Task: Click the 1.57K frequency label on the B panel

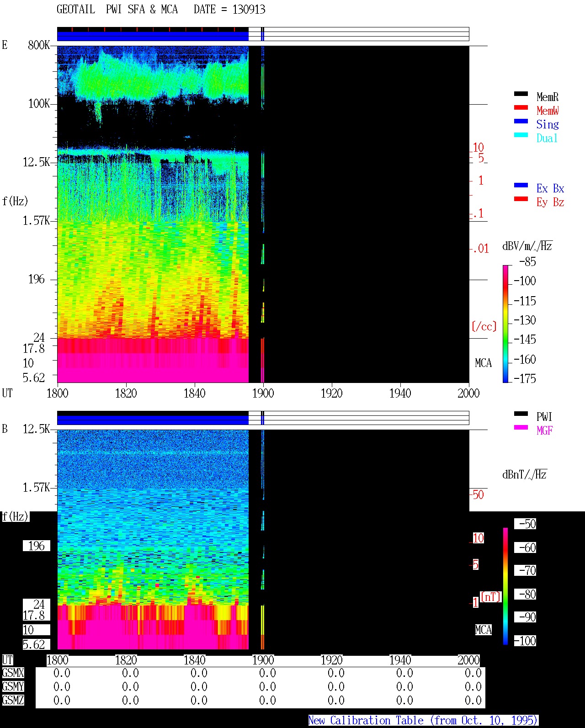Action: tap(37, 487)
